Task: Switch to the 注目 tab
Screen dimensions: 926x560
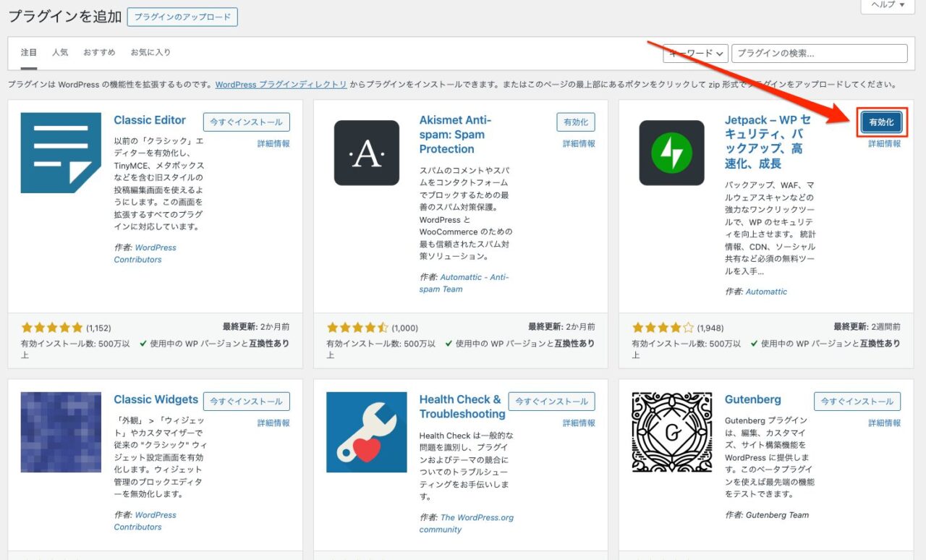Action: [29, 53]
